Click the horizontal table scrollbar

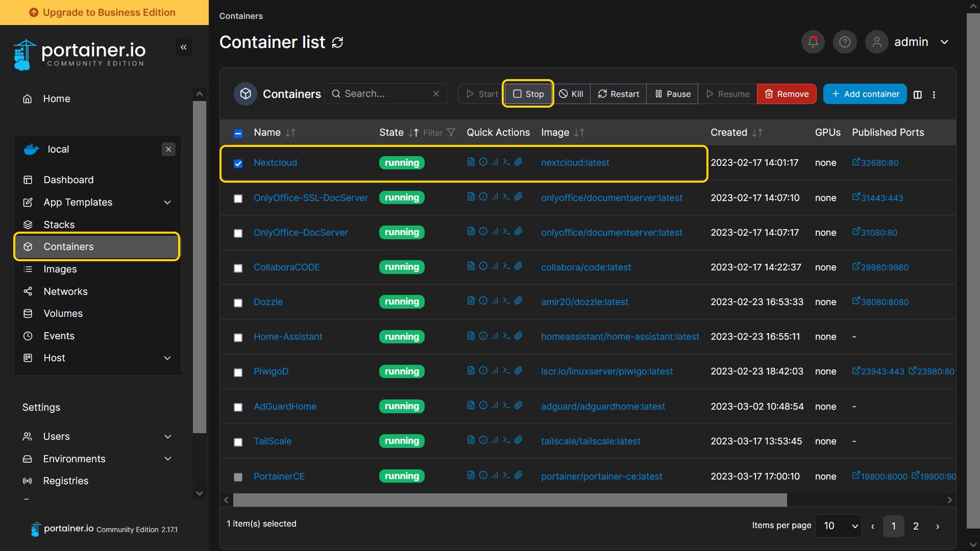[509, 500]
